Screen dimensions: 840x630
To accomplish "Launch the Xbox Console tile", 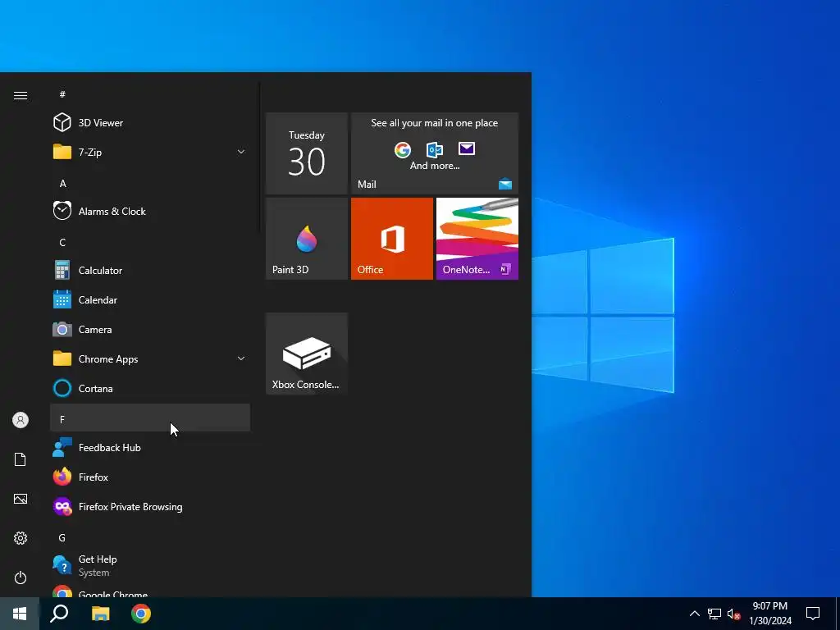I will [x=307, y=354].
